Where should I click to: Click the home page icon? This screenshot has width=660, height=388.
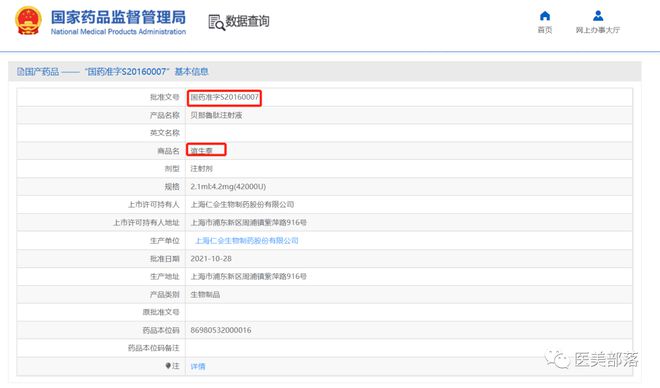coord(545,16)
